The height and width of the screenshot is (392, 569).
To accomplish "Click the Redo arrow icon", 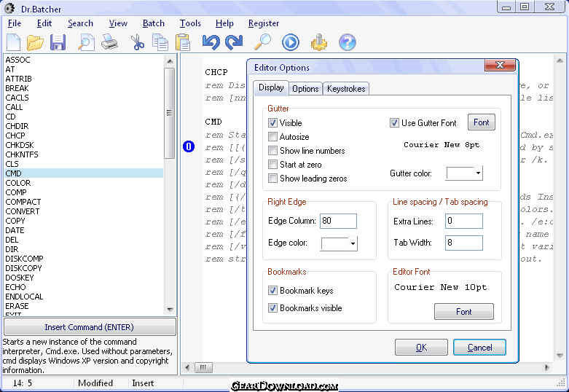I will [234, 42].
